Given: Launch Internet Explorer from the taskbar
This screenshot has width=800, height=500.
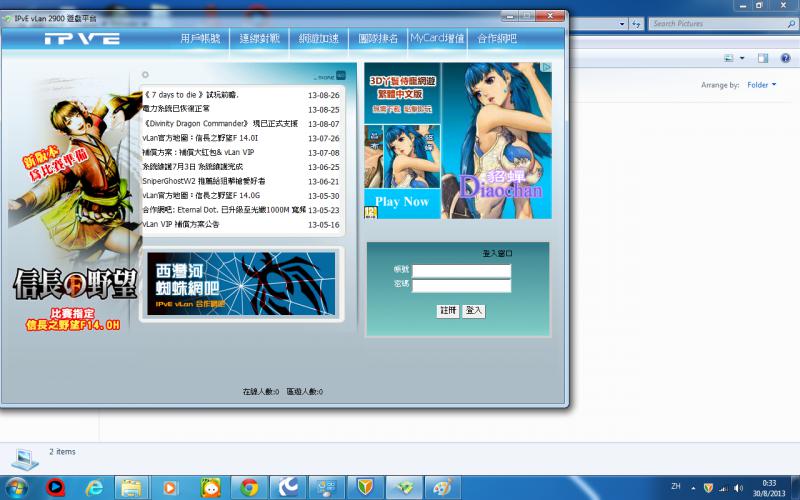Looking at the screenshot, I should coord(94,487).
